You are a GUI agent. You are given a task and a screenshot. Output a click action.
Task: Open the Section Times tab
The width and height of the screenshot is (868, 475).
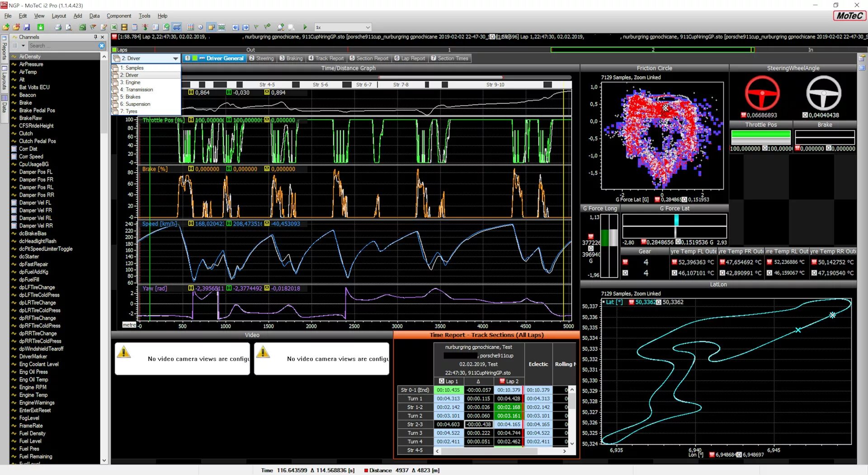click(x=449, y=58)
